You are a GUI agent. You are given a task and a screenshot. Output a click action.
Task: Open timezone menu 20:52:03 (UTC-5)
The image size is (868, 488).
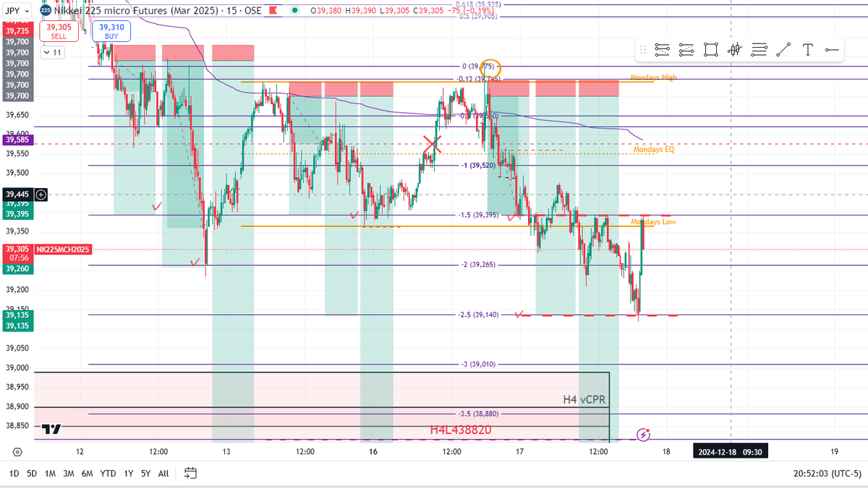[827, 474]
